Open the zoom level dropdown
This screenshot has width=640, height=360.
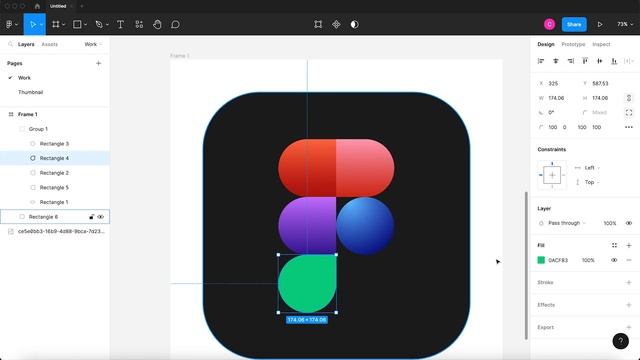(x=625, y=24)
